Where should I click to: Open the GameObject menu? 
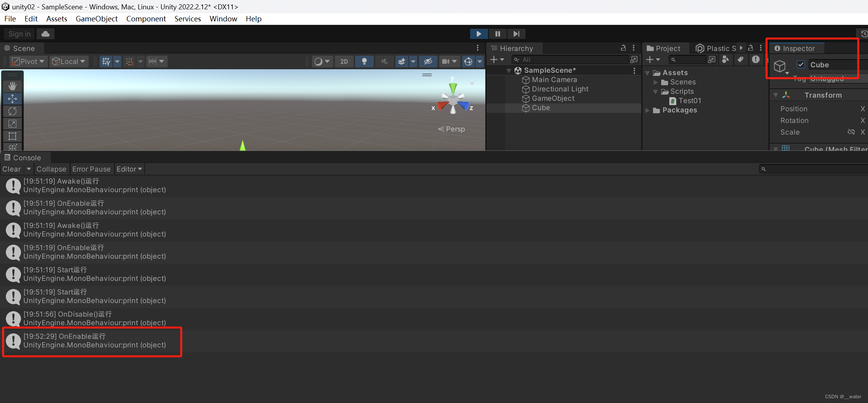point(96,19)
